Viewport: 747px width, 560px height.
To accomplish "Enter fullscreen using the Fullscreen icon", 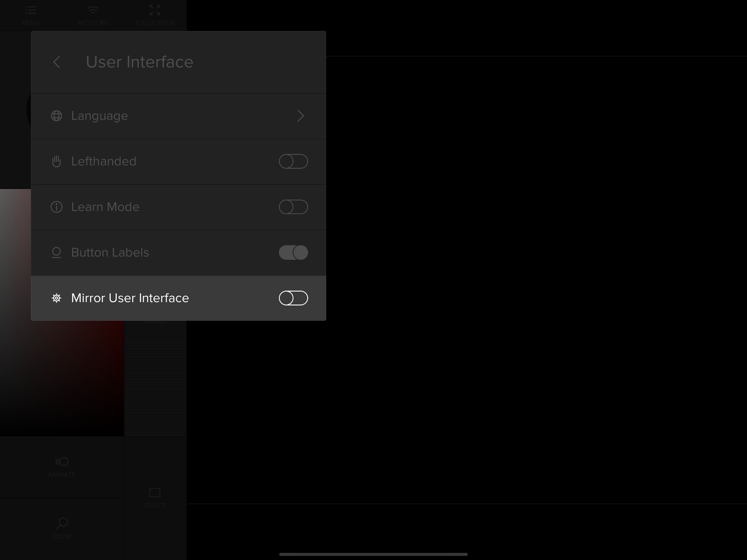I will click(x=155, y=10).
